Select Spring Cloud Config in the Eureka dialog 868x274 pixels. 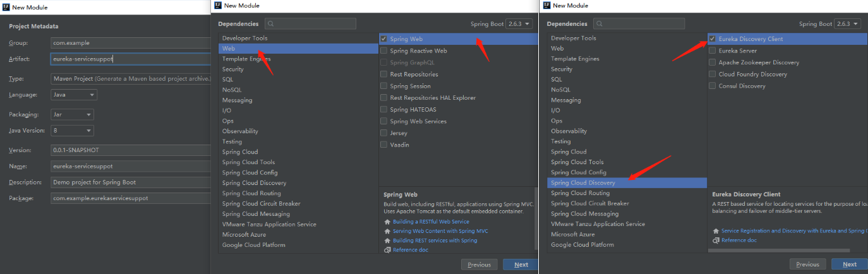point(627,172)
